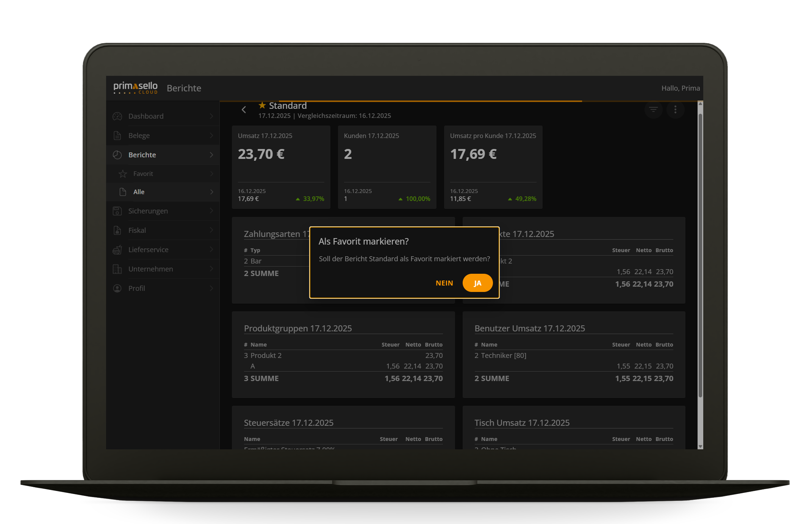The height and width of the screenshot is (524, 812).
Task: Open the filter icon in report header
Action: coord(653,110)
